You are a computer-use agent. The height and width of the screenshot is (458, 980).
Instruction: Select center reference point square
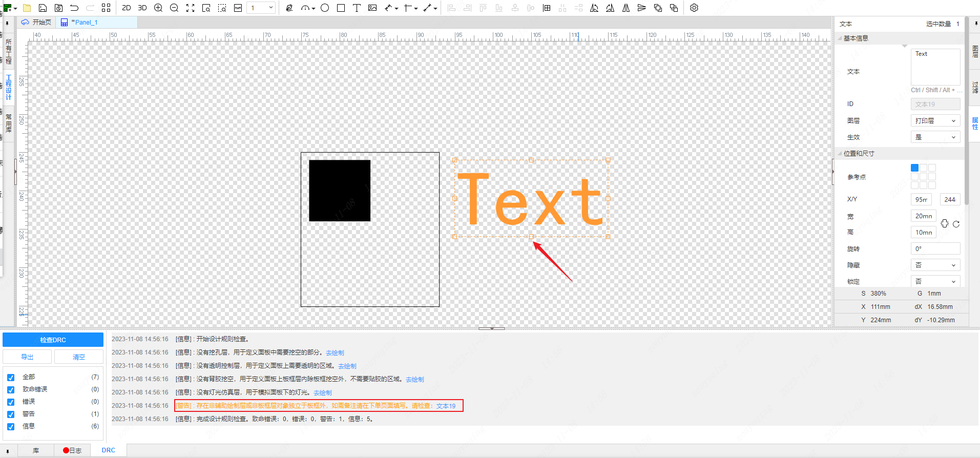[923, 176]
